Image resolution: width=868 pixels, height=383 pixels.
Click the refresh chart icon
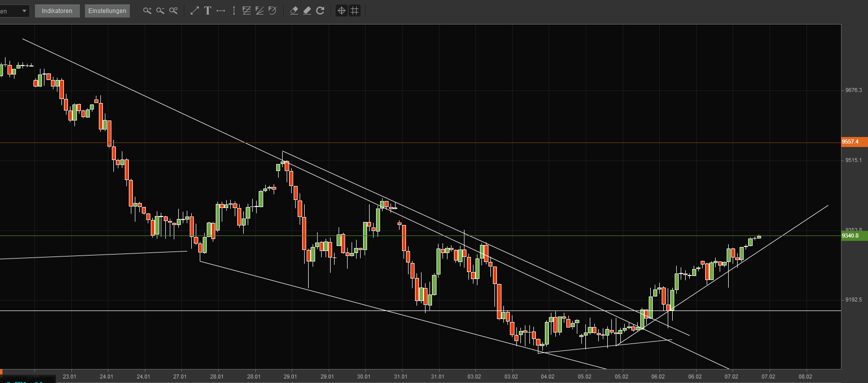(x=320, y=10)
